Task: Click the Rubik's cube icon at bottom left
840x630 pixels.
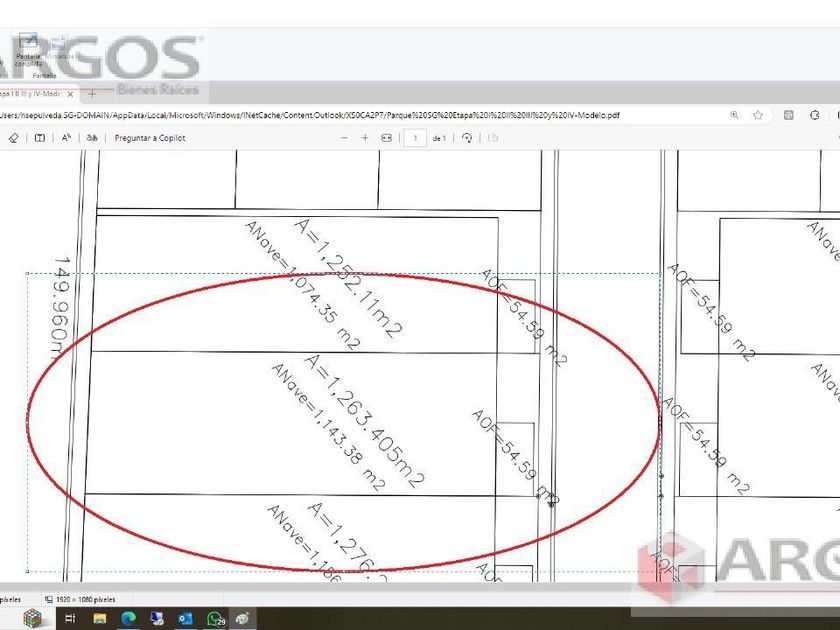Action: [x=33, y=619]
